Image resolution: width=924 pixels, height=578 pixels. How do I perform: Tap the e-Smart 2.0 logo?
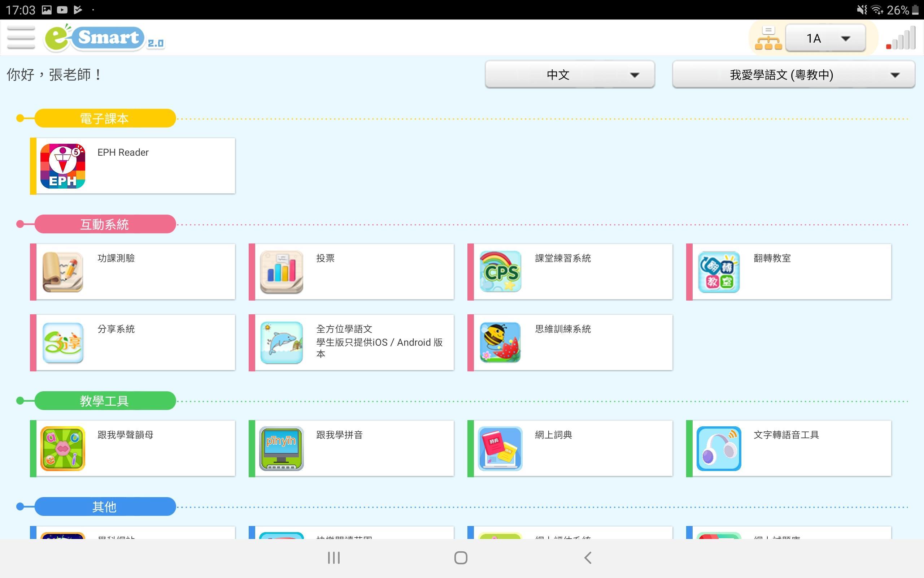pos(104,38)
